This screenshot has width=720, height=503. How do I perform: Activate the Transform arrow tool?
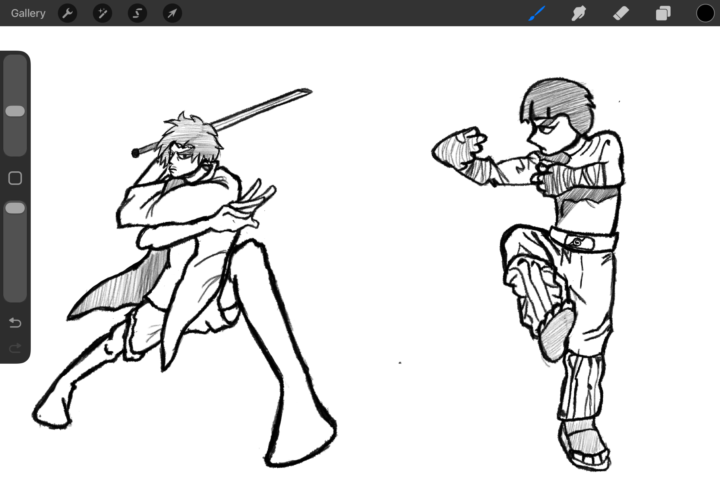coord(172,13)
